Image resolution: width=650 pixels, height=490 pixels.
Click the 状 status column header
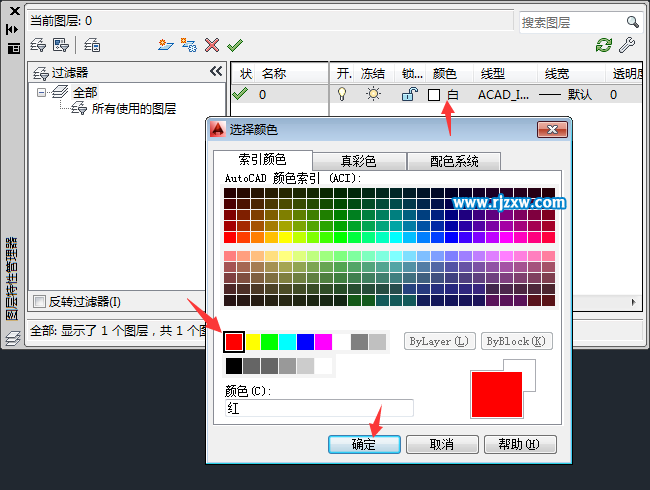click(x=245, y=73)
